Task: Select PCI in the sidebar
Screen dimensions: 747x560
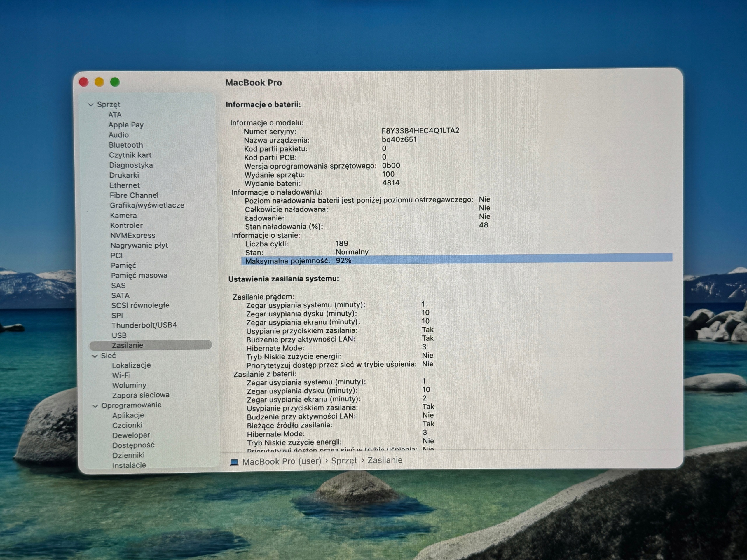Action: tap(116, 256)
